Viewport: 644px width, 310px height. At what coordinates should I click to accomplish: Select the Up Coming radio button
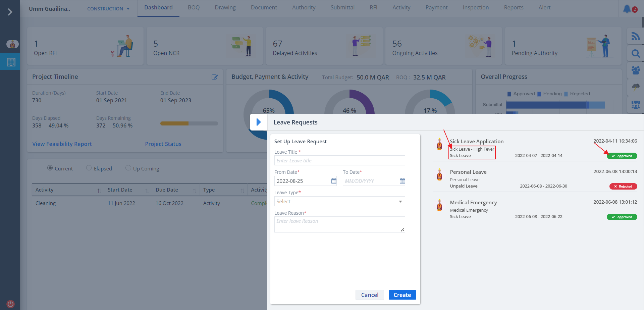pos(128,168)
